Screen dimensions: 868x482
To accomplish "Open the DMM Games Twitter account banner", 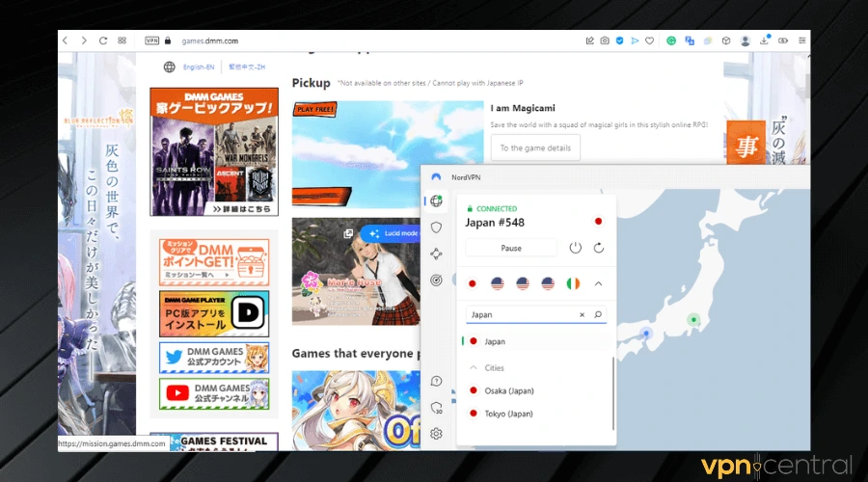I will pyautogui.click(x=214, y=357).
